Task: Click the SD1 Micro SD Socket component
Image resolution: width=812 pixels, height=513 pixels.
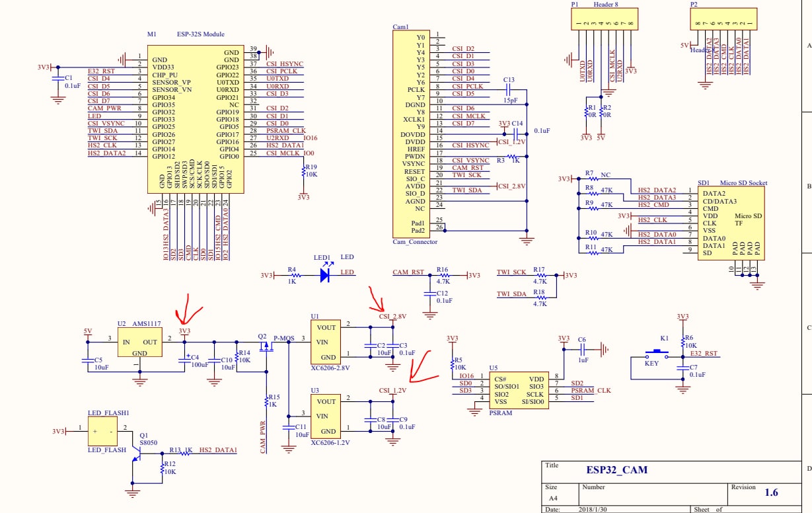Action: (x=731, y=222)
